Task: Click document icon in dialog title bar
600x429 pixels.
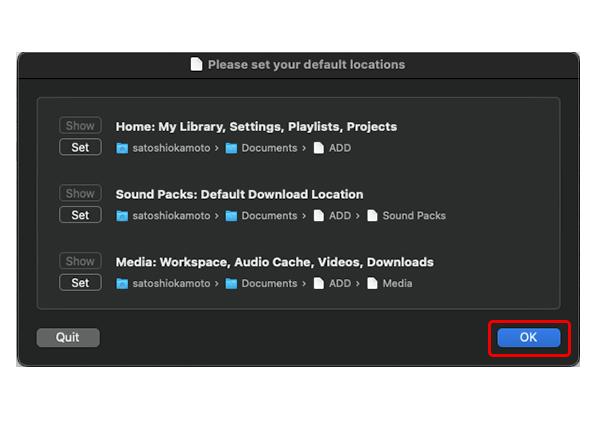Action: click(x=196, y=64)
